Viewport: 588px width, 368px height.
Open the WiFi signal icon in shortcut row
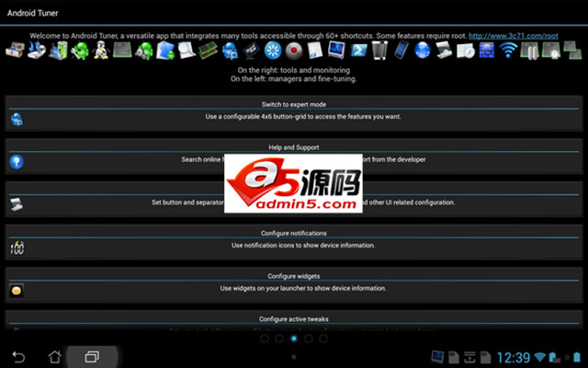[x=508, y=51]
